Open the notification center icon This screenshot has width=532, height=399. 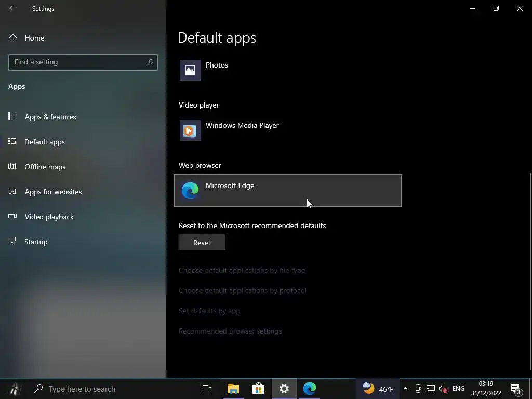[x=515, y=389]
